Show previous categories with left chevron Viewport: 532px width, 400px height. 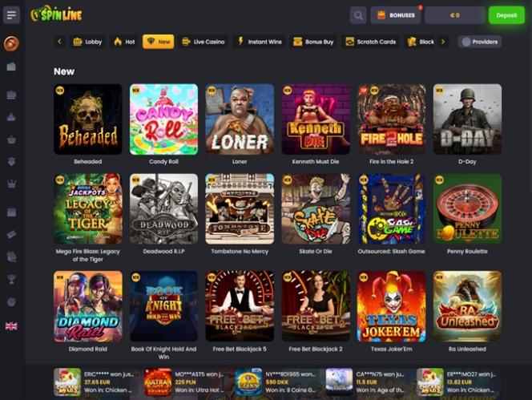pos(60,42)
